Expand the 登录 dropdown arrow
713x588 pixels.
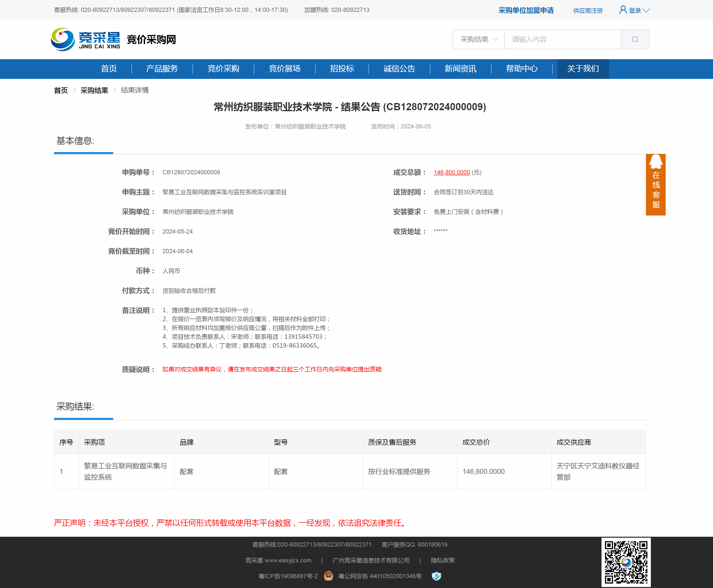click(646, 11)
